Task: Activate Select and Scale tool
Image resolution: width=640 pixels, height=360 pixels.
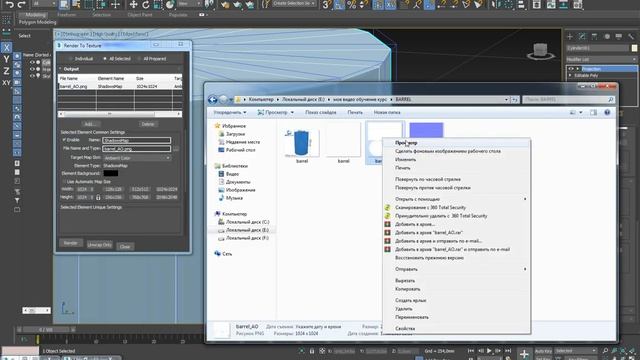Action: tap(158, 4)
